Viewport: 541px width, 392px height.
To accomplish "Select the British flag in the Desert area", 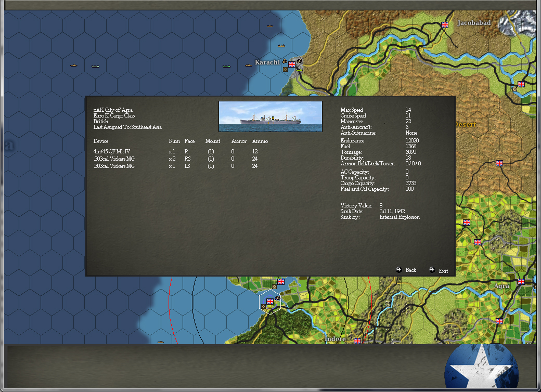I will (x=499, y=163).
